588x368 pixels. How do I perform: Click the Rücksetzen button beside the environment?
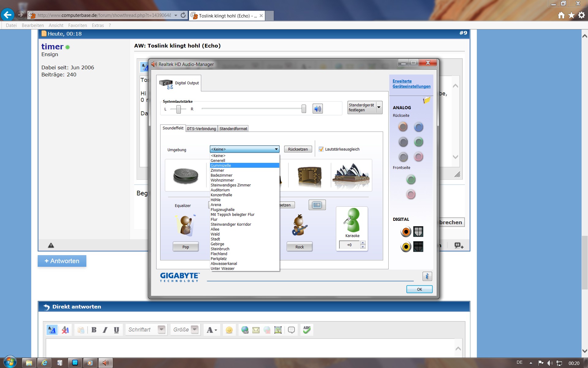click(298, 149)
